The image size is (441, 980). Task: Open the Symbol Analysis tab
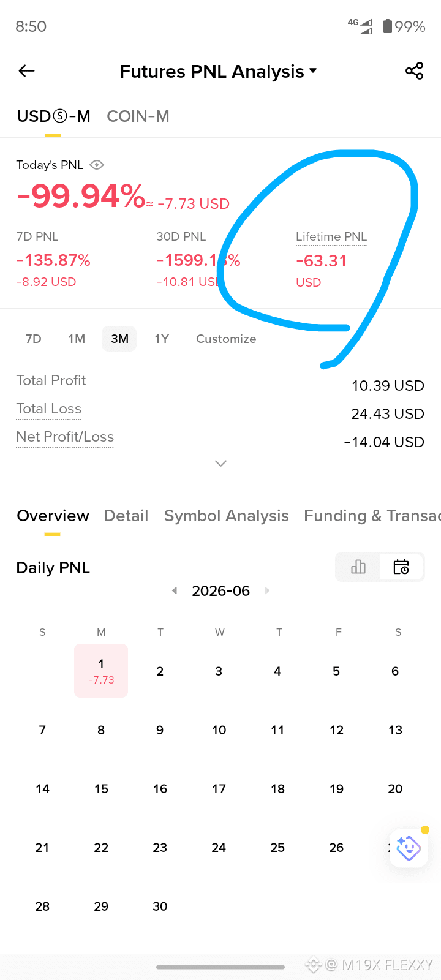coord(227,516)
